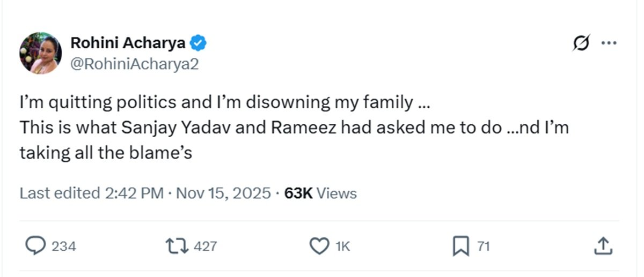Screen dimensions: 644x277
Task: Click the 427 reposts count
Action: pyautogui.click(x=204, y=246)
